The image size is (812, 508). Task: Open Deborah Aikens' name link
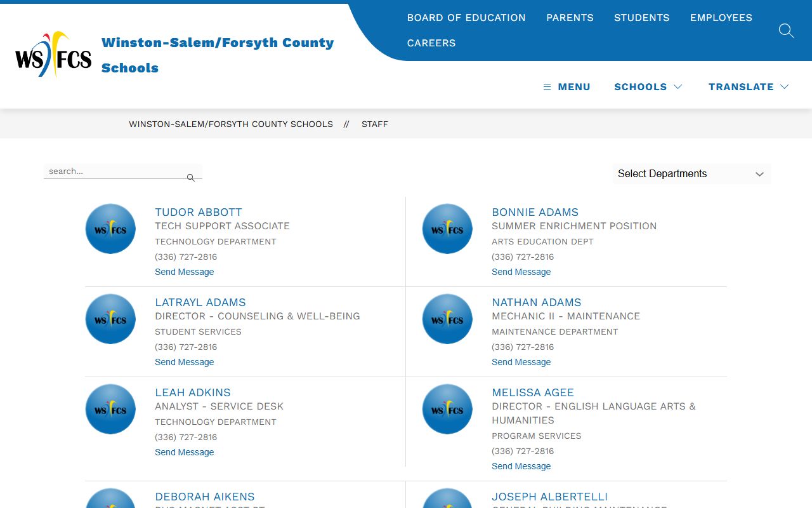(205, 497)
